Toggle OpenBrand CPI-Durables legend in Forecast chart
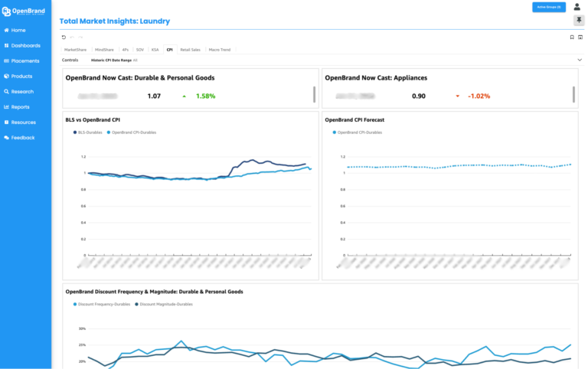 click(x=358, y=132)
